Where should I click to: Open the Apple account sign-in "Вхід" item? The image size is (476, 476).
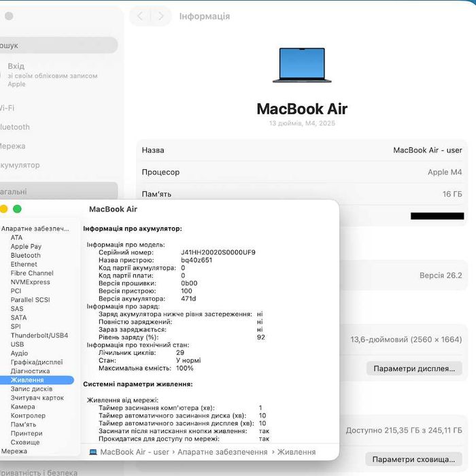(53, 75)
